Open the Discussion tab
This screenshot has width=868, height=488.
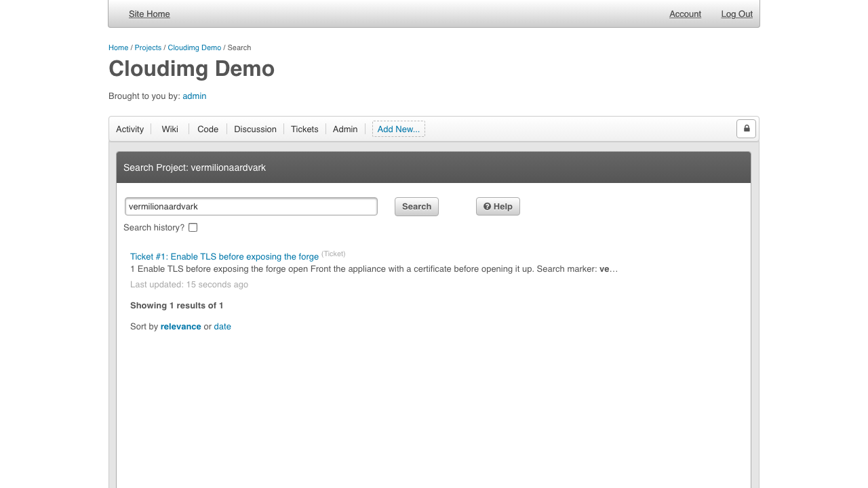click(255, 129)
